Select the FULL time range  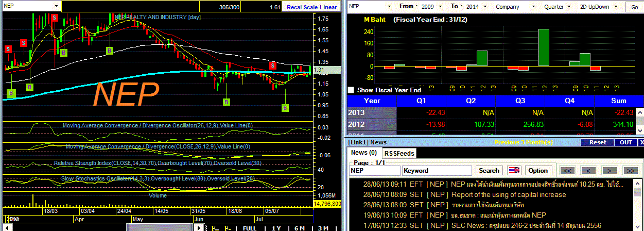pos(249,228)
